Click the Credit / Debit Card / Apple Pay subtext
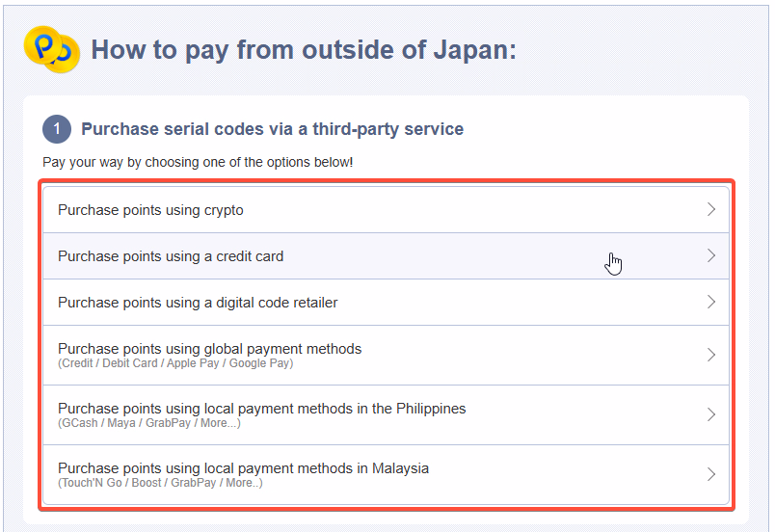The height and width of the screenshot is (532, 775). point(175,363)
